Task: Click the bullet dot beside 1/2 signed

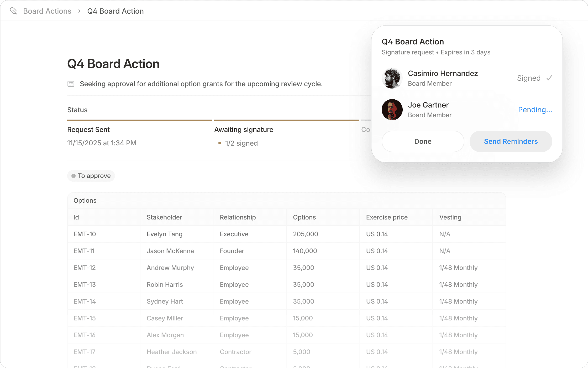Action: (220, 143)
